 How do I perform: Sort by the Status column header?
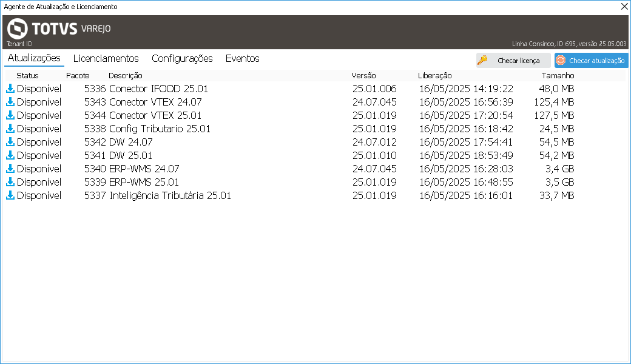(x=27, y=76)
